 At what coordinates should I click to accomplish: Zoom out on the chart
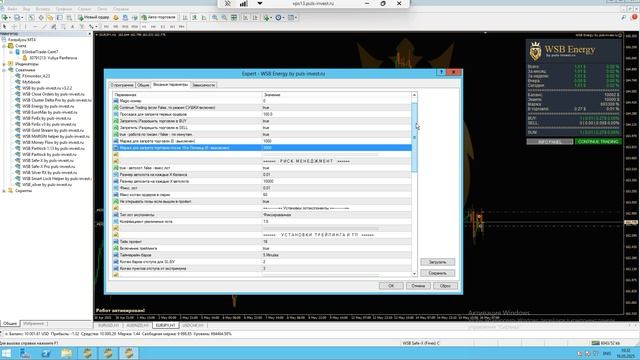coord(224,18)
